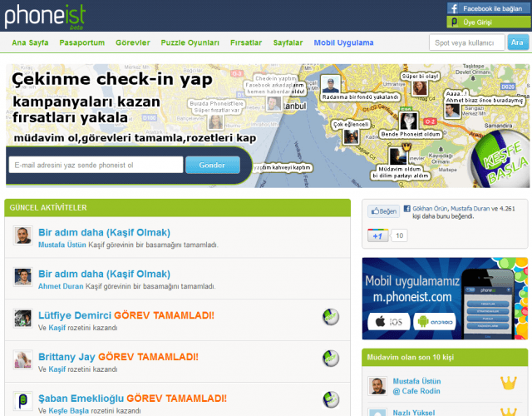
Task: Click the Keşfe Başla badge on map
Action: tap(495, 152)
